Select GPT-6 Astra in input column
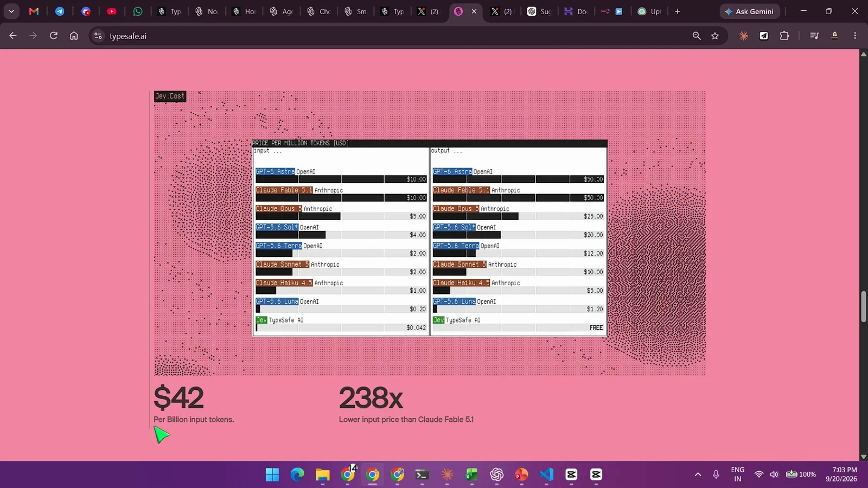Viewport: 868px width, 488px height. 276,171
